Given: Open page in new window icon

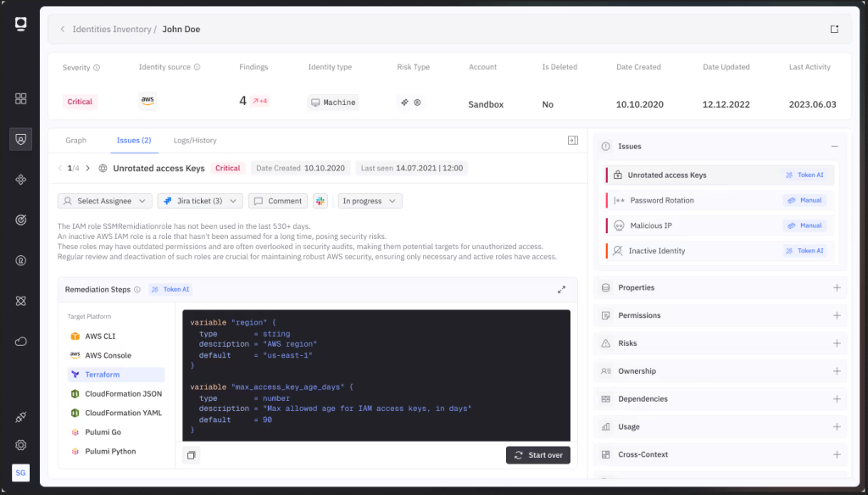Looking at the screenshot, I should [x=834, y=29].
